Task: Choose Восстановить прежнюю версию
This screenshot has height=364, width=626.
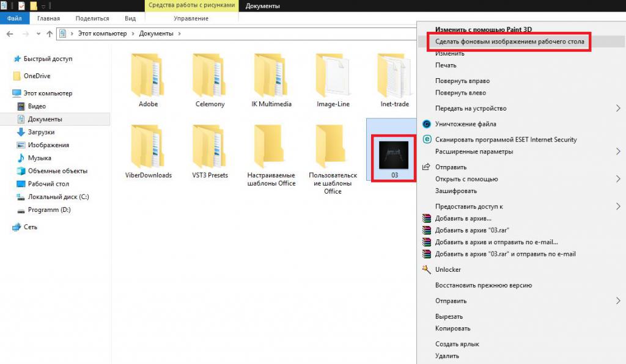Action: click(483, 285)
